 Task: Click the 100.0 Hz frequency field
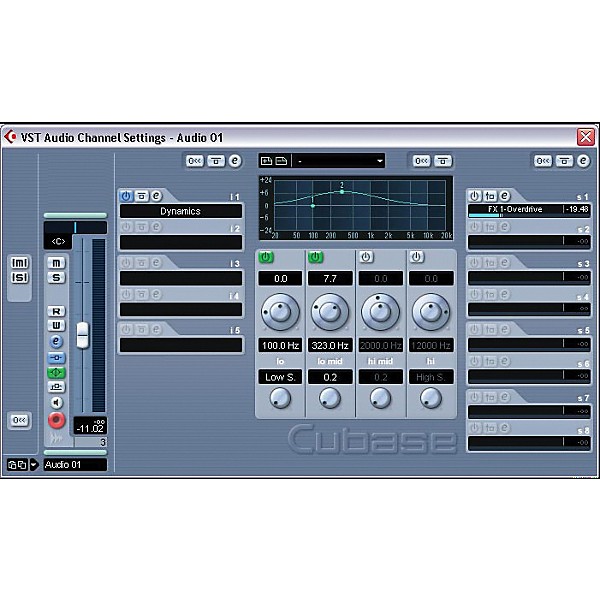click(280, 346)
